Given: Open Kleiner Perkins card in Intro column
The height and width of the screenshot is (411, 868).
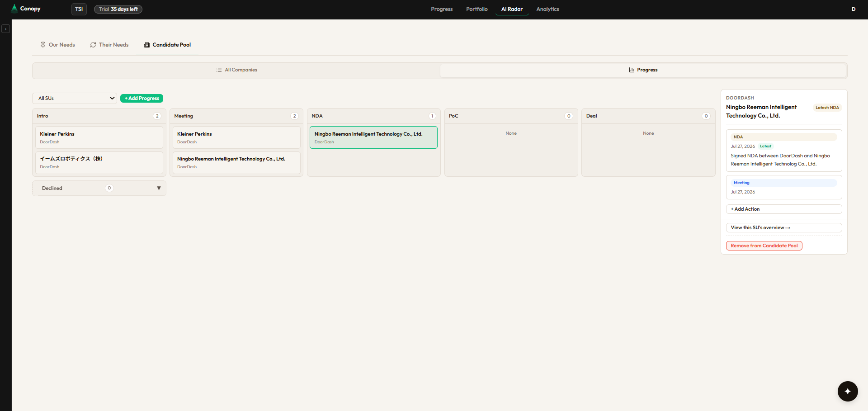Looking at the screenshot, I should click(x=99, y=137).
